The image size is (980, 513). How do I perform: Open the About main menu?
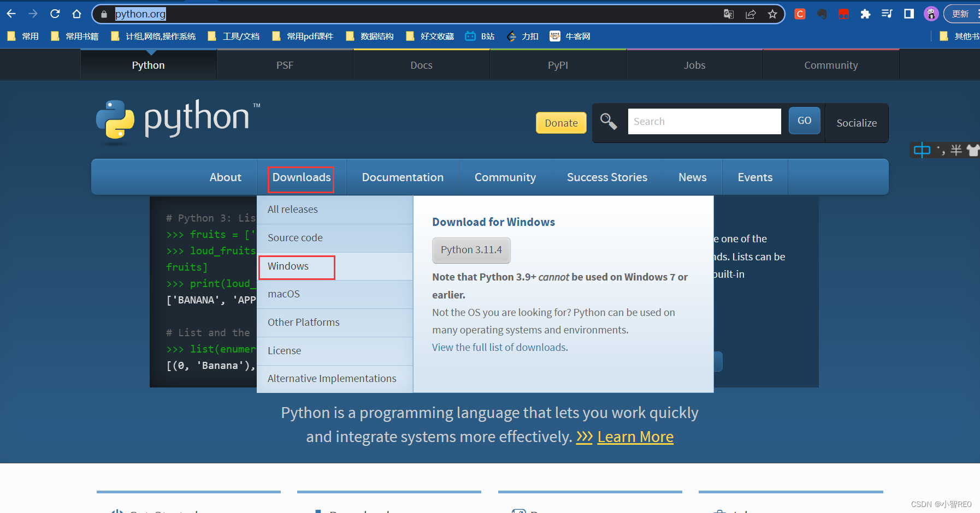click(x=225, y=177)
